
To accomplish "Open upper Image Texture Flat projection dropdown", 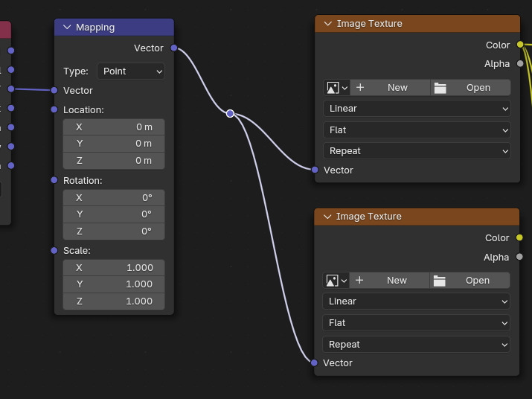I will 417,130.
